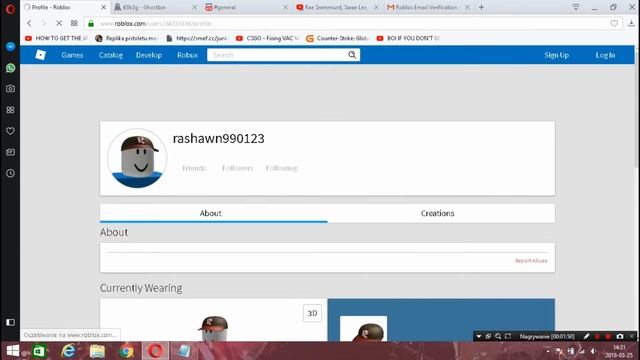Click the Opera taskbar icon
This screenshot has width=640, height=360.
point(155,351)
